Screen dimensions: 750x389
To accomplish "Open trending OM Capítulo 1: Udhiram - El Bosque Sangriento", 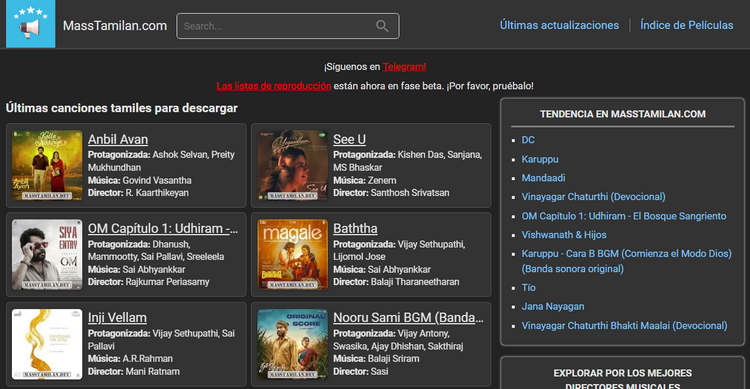I will coord(624,216).
